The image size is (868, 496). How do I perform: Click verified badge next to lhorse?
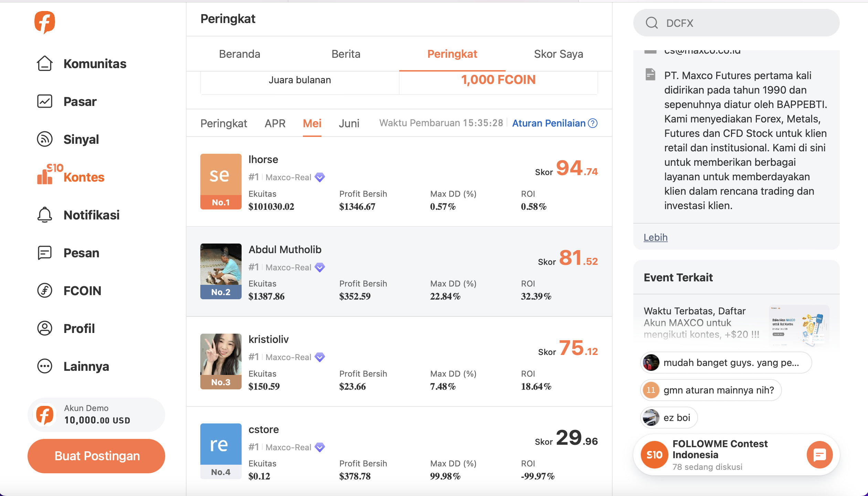point(320,177)
